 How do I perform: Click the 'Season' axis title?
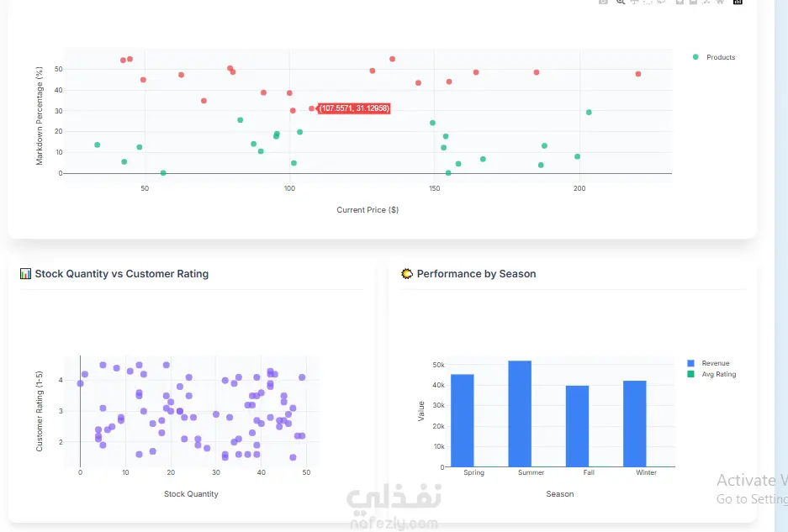560,494
